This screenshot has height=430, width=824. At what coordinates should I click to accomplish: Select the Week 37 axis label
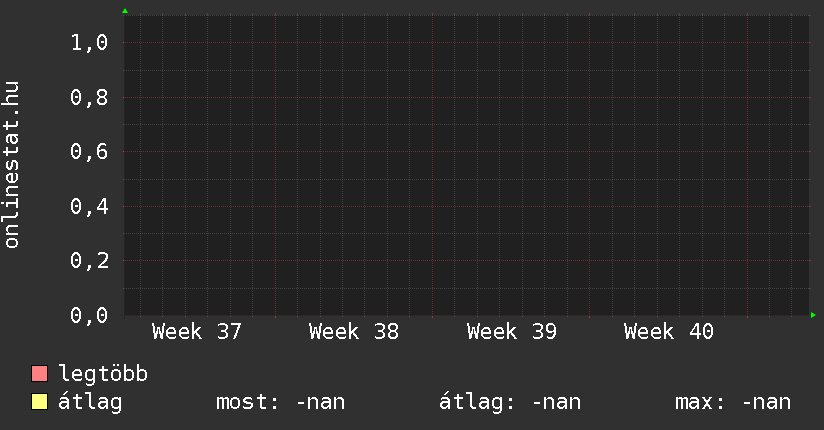coord(197,332)
